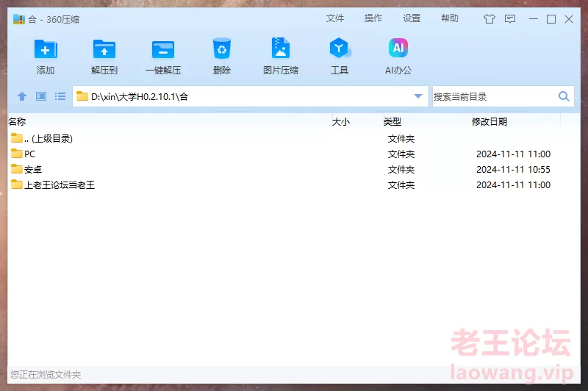Click the address path D:\xin\大学H0.2.10.1\合
The height and width of the screenshot is (391, 588).
140,97
